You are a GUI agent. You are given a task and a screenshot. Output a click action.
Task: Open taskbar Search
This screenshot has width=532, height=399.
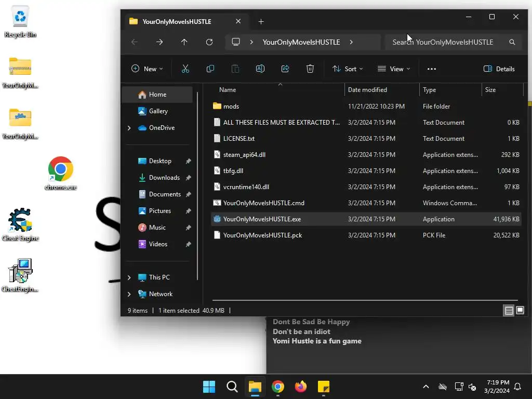[232, 387]
